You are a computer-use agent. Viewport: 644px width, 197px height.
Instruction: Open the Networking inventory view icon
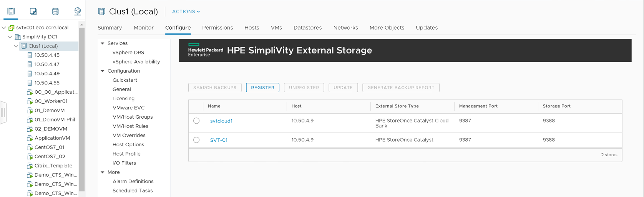(78, 11)
